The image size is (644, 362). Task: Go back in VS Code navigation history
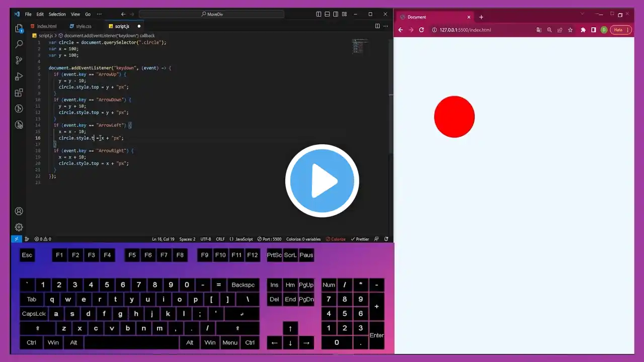click(123, 14)
